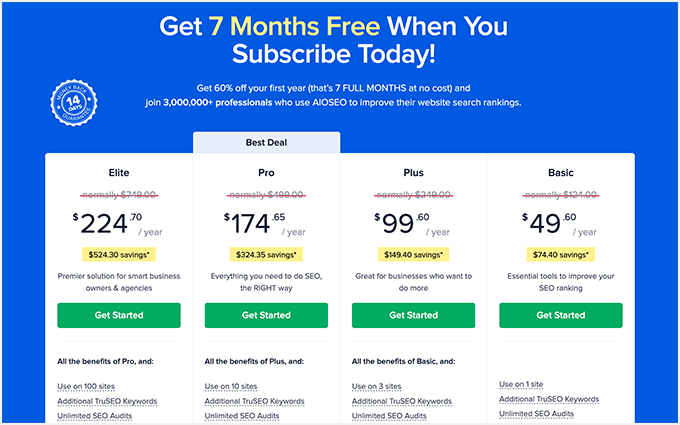Click Unlimited SEO Audits in Pro column

tap(242, 414)
